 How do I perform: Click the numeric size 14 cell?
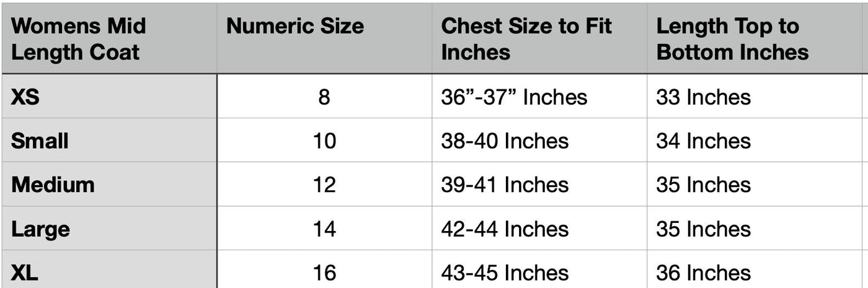324,229
